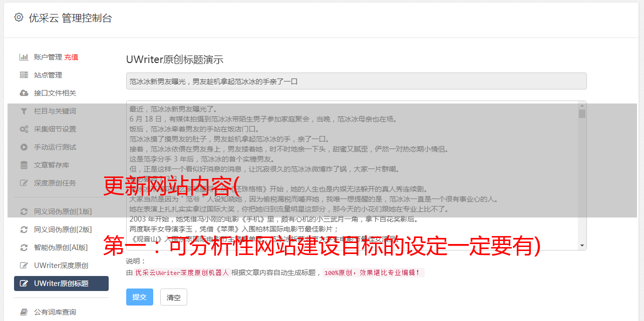Image resolution: width=644 pixels, height=321 pixels.
Task: Click the generated title field above the article
Action: tap(356, 81)
